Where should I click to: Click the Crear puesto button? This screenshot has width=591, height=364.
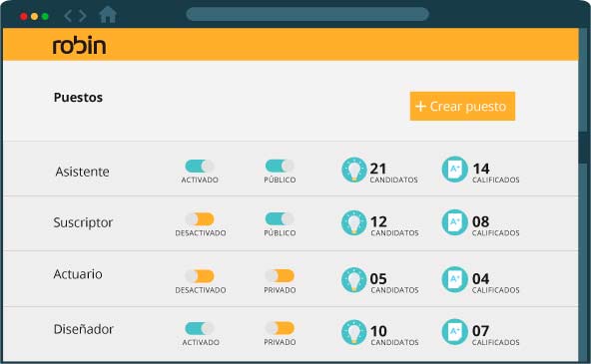pos(462,106)
